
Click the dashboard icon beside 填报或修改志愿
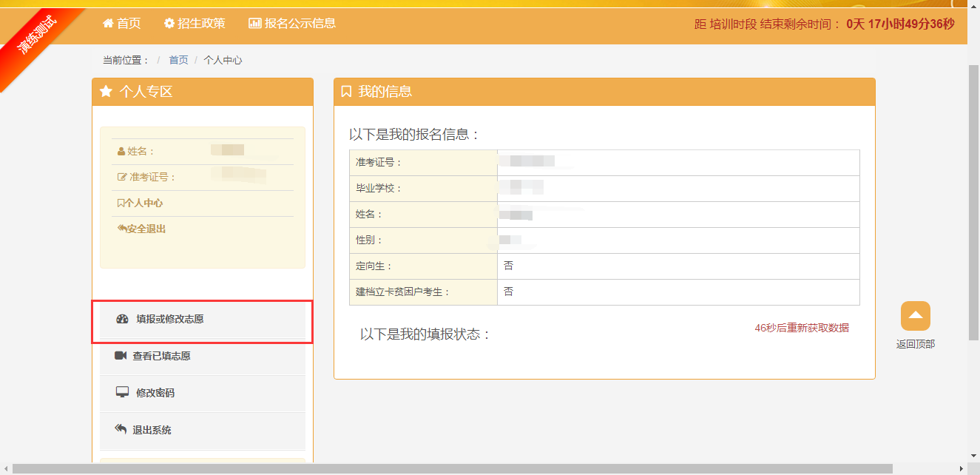coord(123,319)
